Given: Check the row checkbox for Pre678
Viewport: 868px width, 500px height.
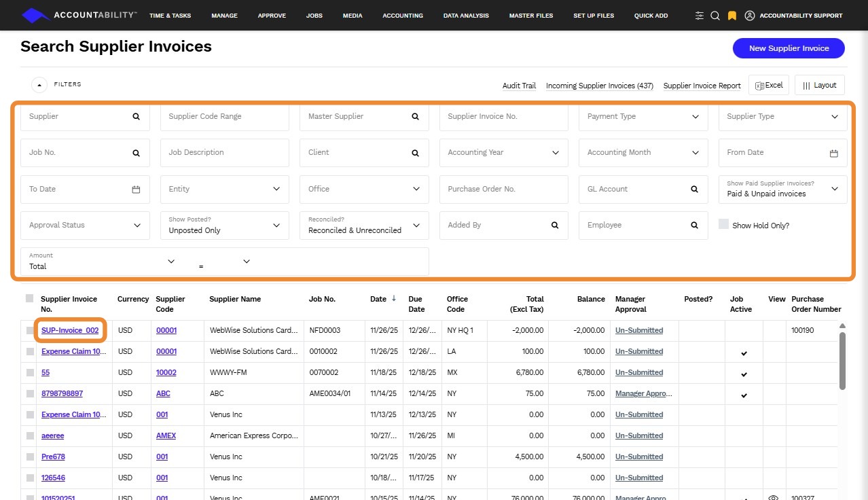Looking at the screenshot, I should (30, 457).
